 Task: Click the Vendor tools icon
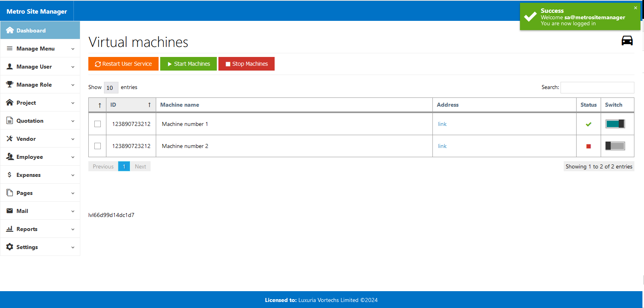pyautogui.click(x=10, y=139)
